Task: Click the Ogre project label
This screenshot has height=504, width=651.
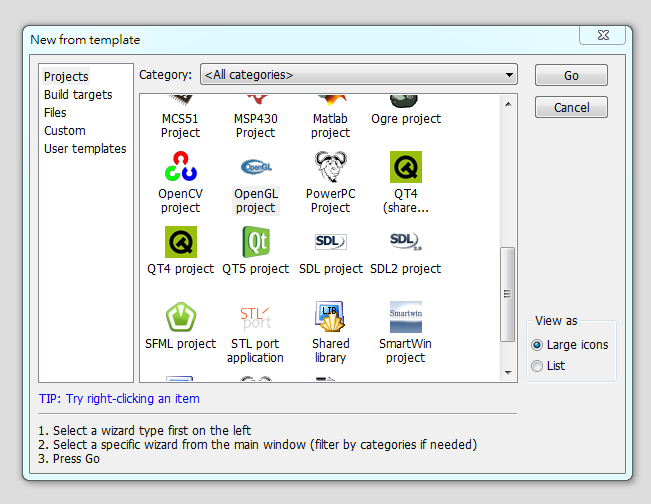Action: click(x=406, y=119)
